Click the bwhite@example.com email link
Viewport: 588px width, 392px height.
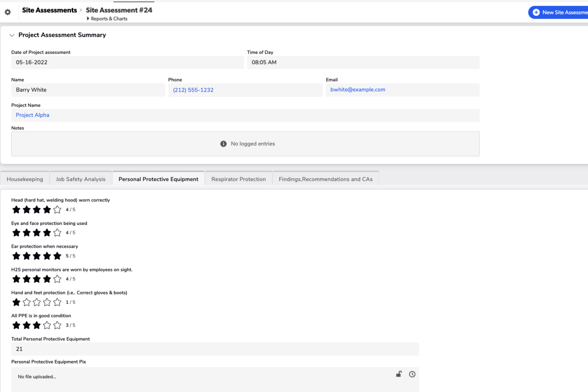tap(358, 90)
